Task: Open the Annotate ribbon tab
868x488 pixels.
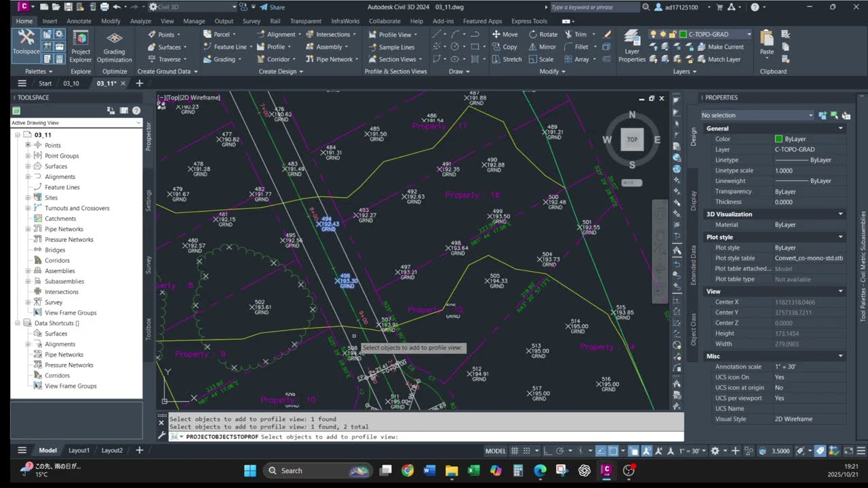Action: [x=79, y=21]
